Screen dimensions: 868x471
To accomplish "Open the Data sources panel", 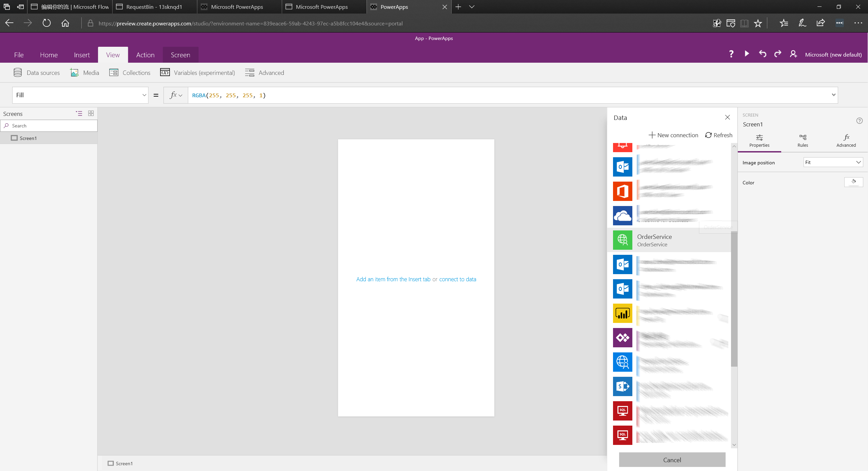I will tap(36, 72).
